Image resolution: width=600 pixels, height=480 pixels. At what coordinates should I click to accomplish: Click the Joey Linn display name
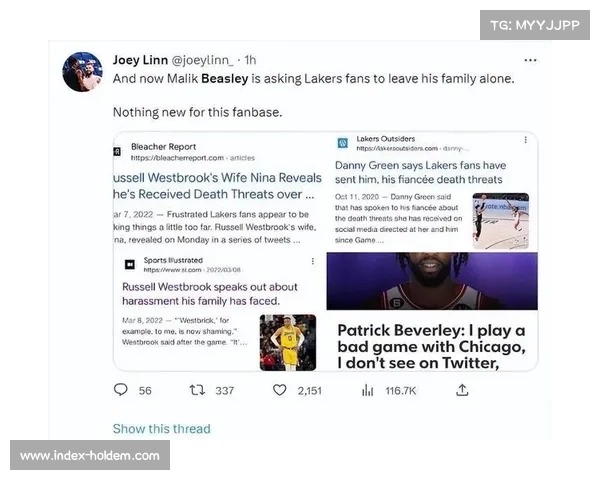pyautogui.click(x=140, y=60)
